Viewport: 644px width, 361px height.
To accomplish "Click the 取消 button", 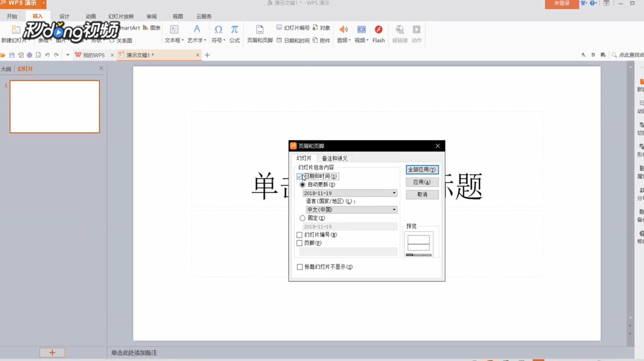I will point(422,195).
